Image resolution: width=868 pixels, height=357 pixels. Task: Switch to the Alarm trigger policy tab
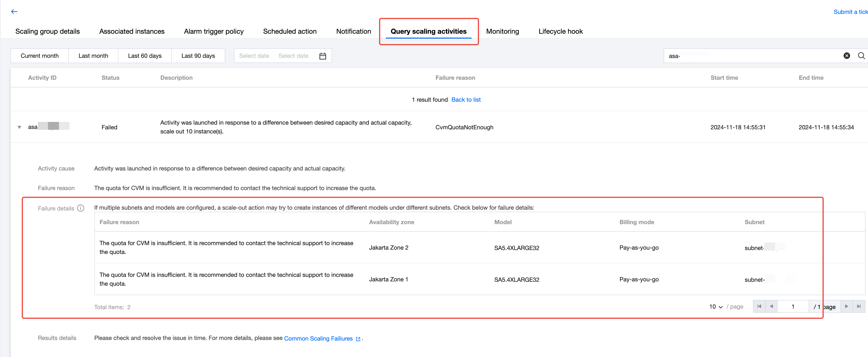(214, 31)
